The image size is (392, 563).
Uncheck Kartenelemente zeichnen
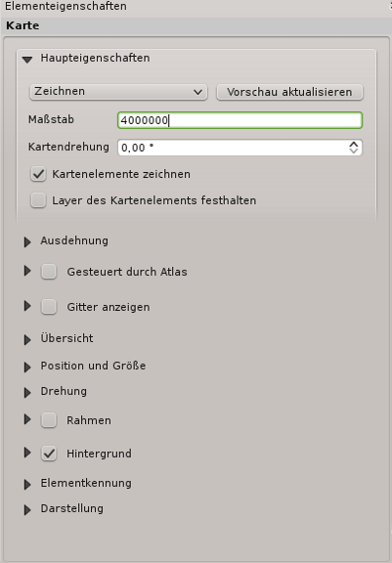pos(38,174)
